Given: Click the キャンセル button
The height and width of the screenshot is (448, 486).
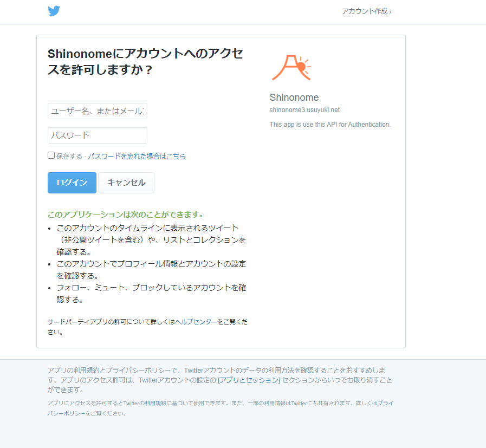Looking at the screenshot, I should 126,183.
